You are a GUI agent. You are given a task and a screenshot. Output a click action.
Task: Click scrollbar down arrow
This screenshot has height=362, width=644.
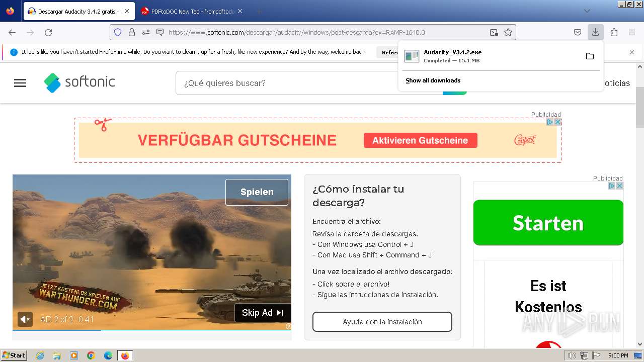(640, 344)
